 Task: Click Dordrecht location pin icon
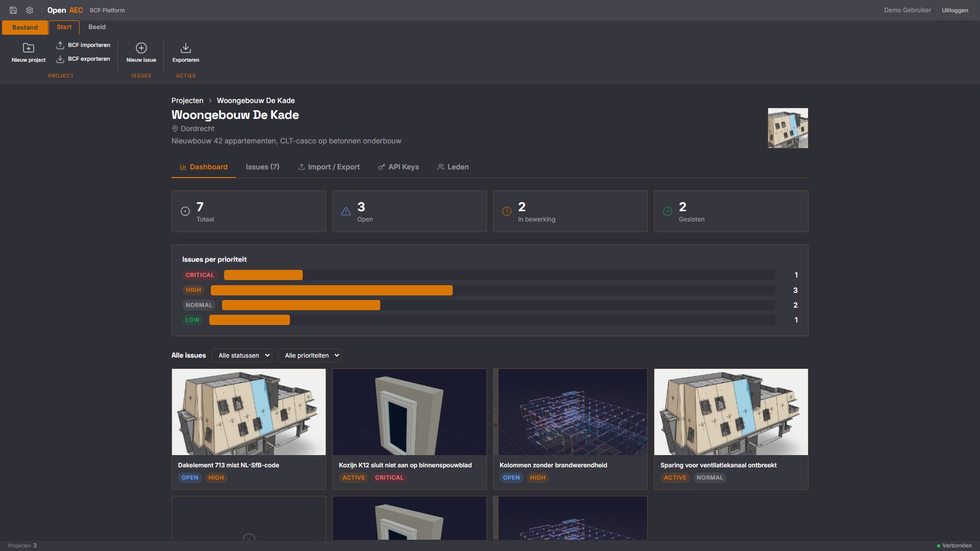click(x=175, y=129)
